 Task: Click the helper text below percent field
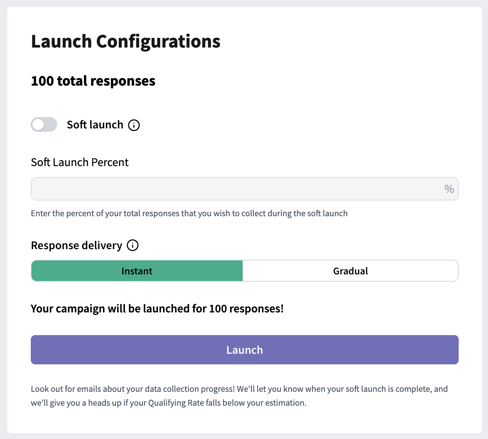point(189,213)
